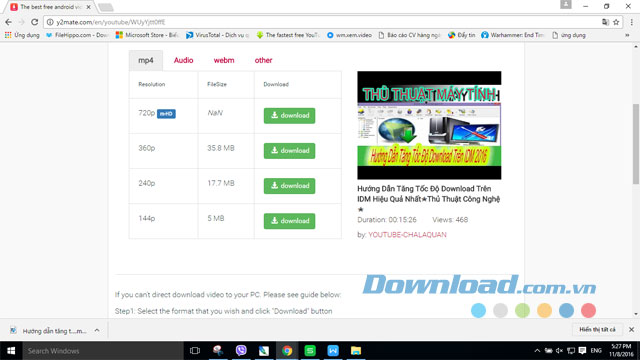Open The fastest free YouTube bookmark
640x360 pixels.
point(288,35)
